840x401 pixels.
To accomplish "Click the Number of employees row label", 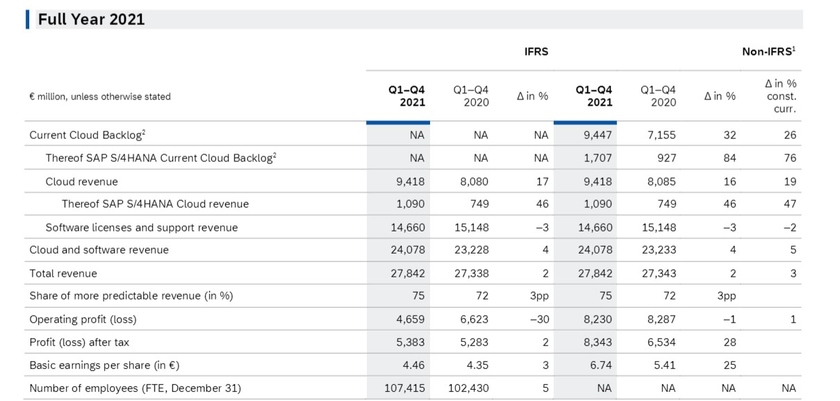I will pos(135,388).
